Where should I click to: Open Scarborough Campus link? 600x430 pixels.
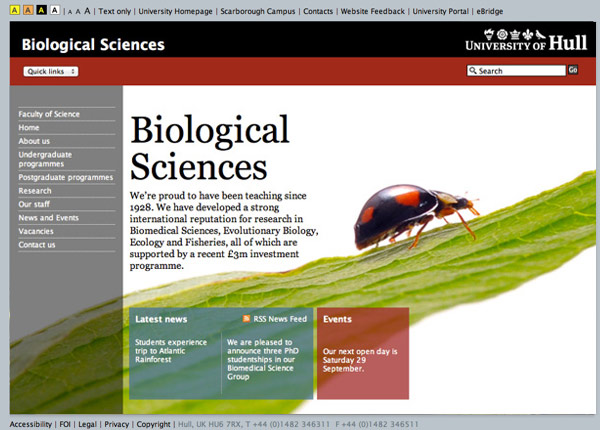click(x=258, y=11)
